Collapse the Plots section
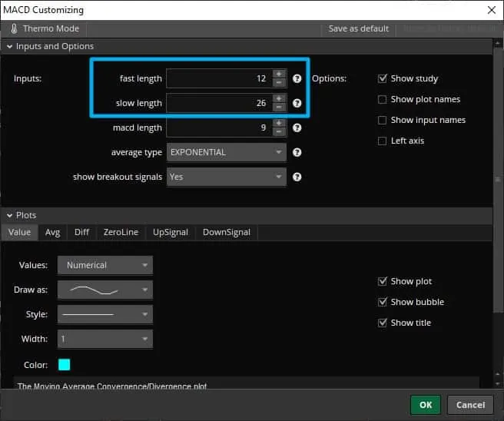Screen dimensions: 504x421 [x=10, y=215]
